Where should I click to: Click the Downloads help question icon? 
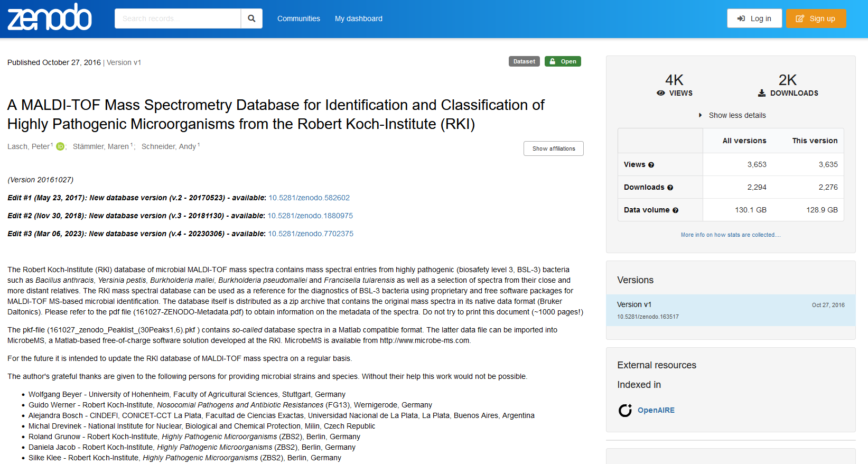coord(670,188)
